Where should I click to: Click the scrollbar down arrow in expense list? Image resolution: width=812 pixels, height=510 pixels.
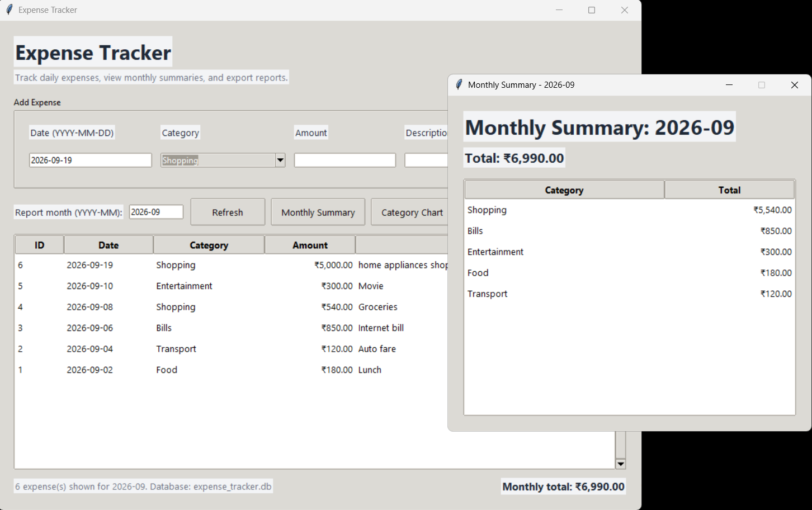tap(620, 464)
